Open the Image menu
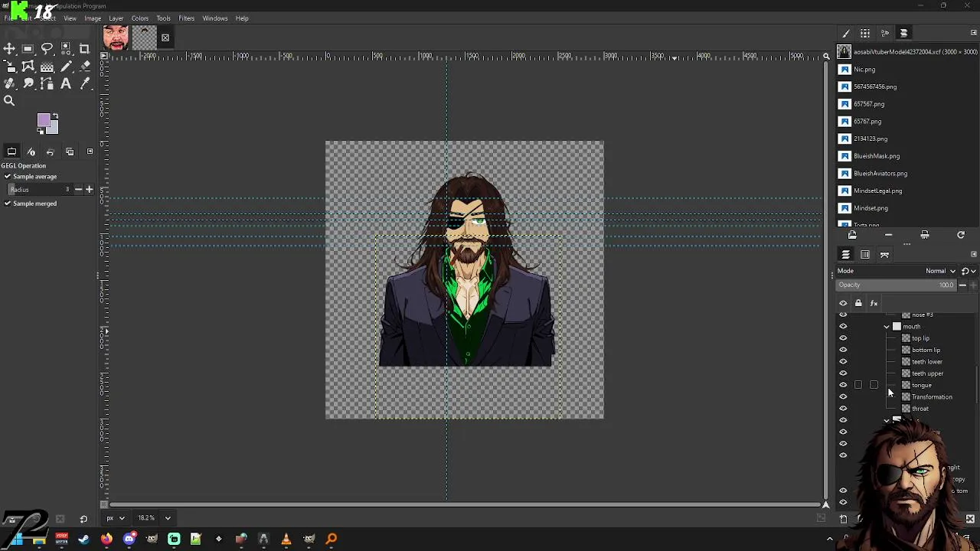Viewport: 980px width, 551px height. point(93,18)
